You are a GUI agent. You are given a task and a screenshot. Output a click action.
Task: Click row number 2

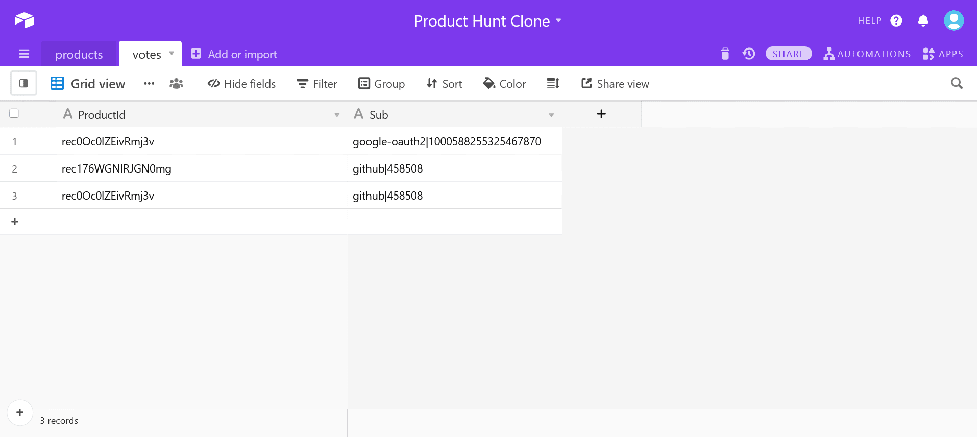(15, 169)
